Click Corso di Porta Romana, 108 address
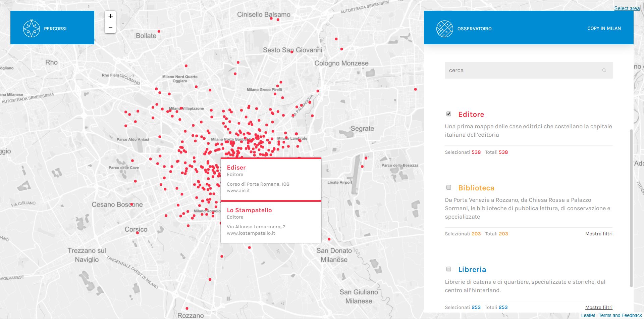644x319 pixels. coord(258,184)
